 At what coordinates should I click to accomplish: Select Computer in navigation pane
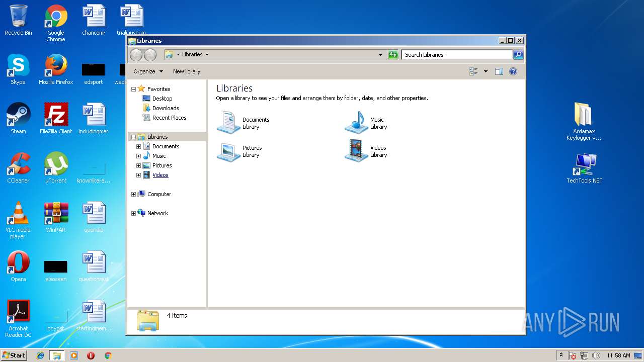click(x=159, y=194)
